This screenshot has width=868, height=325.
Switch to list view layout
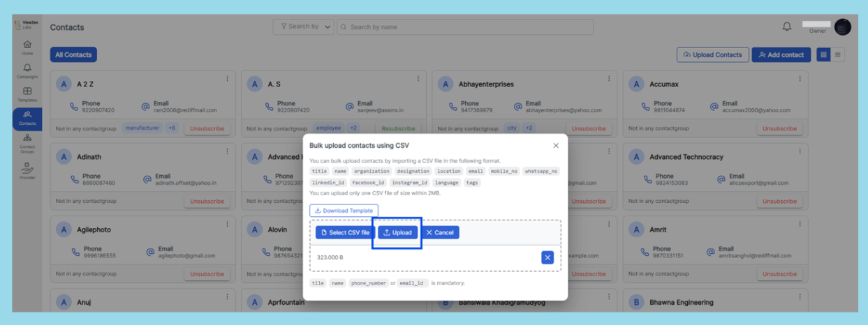pos(838,54)
